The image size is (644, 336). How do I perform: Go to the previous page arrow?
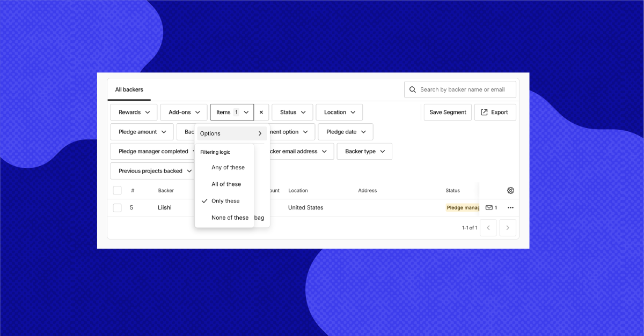pos(488,228)
